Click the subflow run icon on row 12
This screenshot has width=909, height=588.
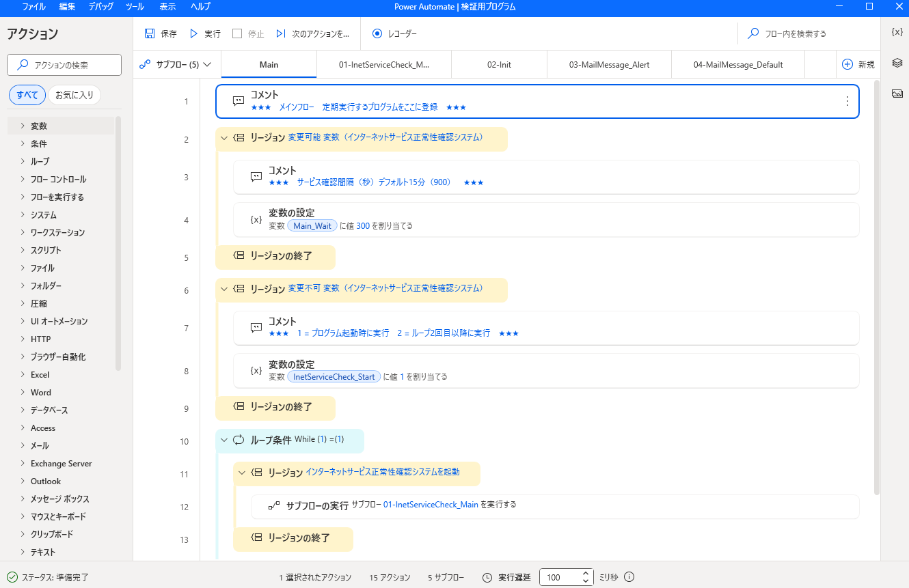pos(274,506)
